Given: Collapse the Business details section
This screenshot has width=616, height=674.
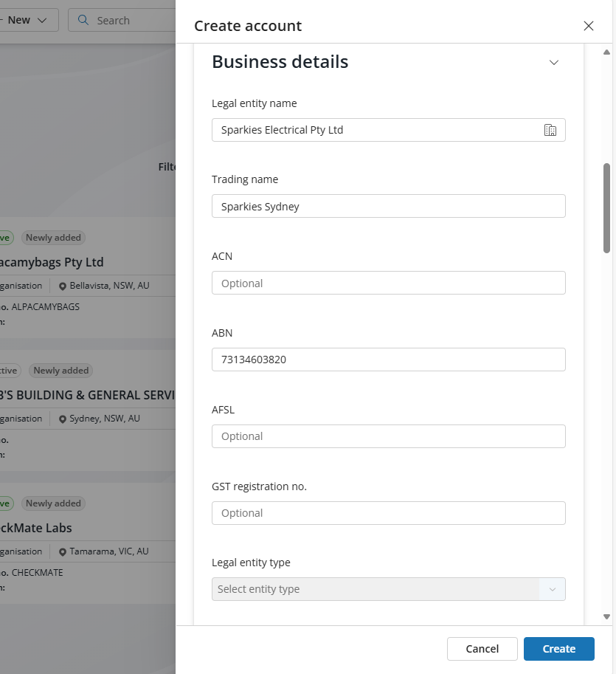Looking at the screenshot, I should [x=554, y=63].
